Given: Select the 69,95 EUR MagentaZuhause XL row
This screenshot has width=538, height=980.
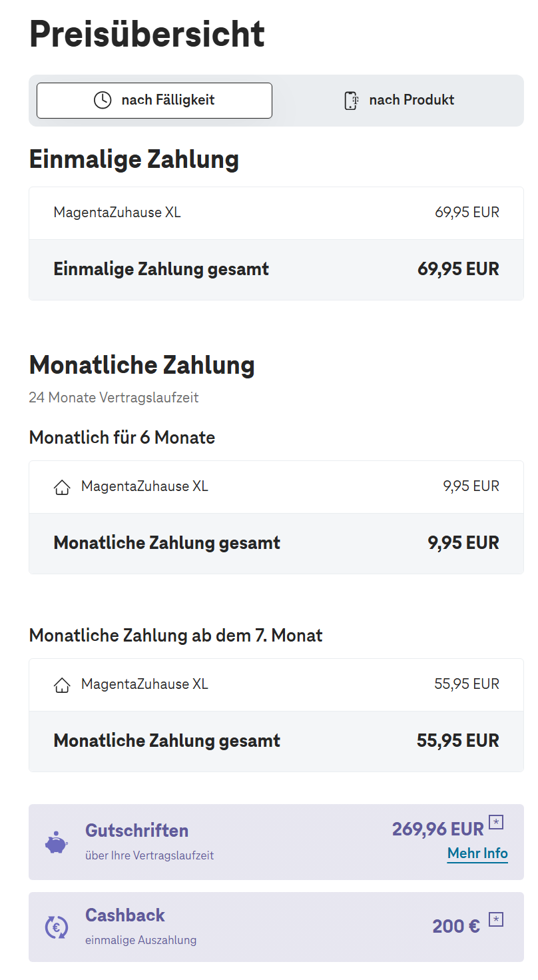Looking at the screenshot, I should point(276,213).
